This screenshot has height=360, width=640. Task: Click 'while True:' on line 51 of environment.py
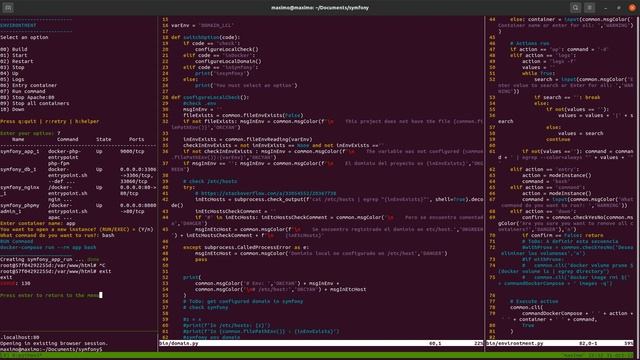pos(537,73)
